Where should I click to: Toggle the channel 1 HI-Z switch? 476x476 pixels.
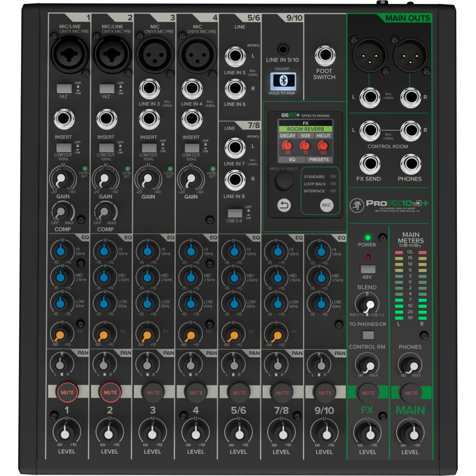coord(64,88)
